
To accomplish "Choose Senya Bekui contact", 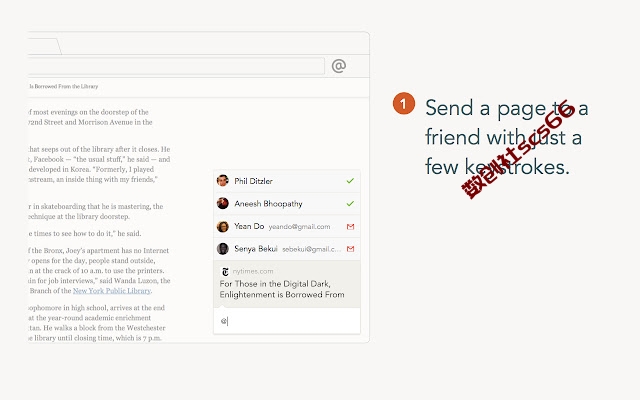I will [287, 249].
